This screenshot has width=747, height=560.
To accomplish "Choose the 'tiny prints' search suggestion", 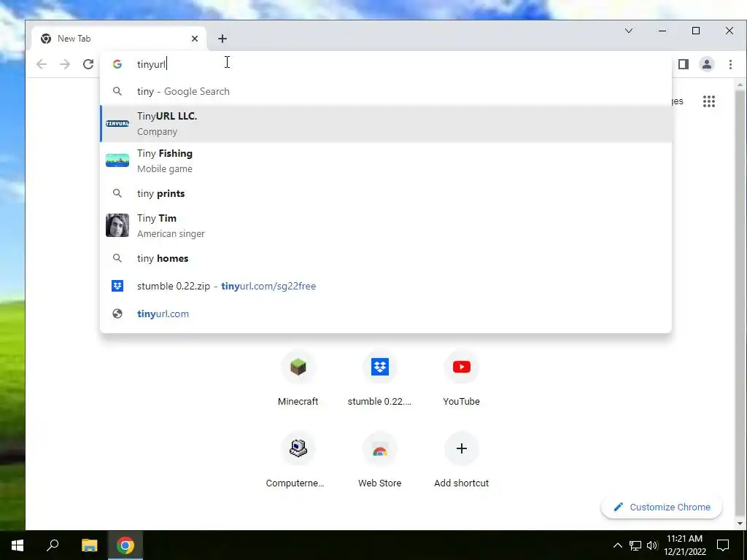I will pyautogui.click(x=386, y=193).
